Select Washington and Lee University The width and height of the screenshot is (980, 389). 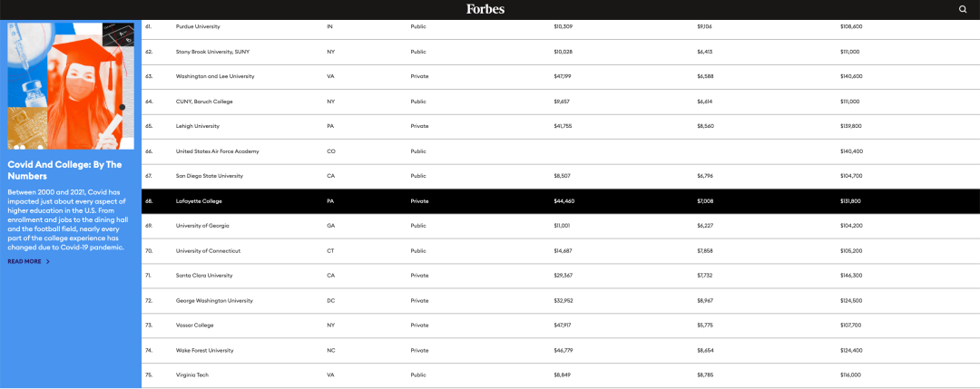(x=215, y=76)
